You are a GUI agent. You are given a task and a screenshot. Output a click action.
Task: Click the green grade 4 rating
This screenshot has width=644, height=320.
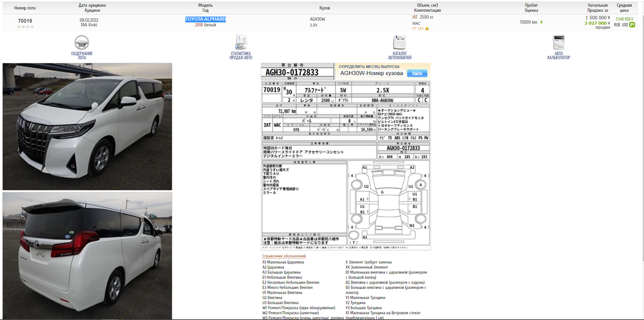pyautogui.click(x=541, y=22)
